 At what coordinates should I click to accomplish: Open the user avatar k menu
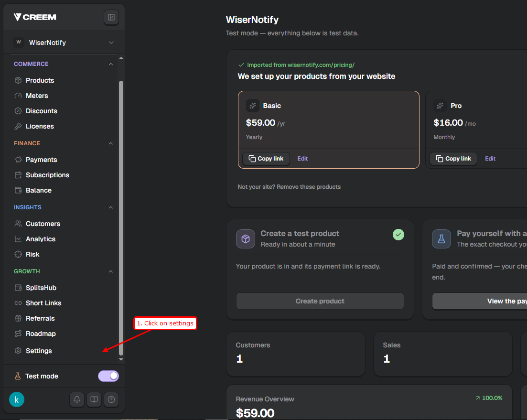16,399
